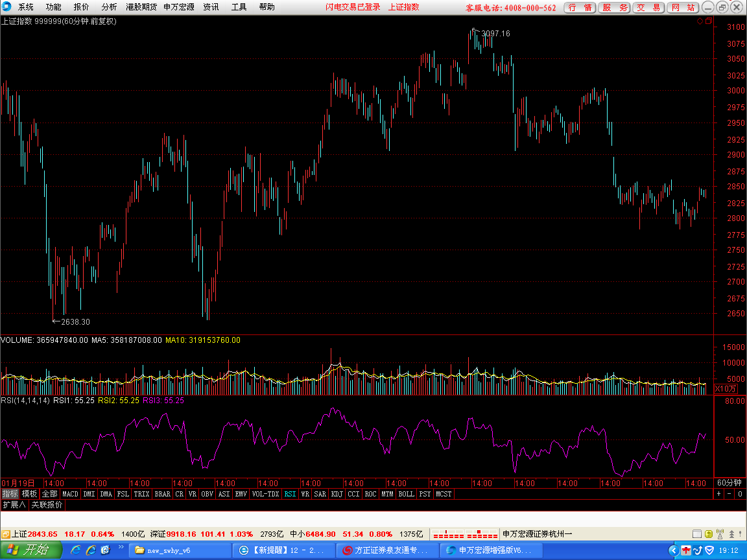Image resolution: width=747 pixels, height=560 pixels.
Task: Switch indicator to CR
Action: [179, 494]
